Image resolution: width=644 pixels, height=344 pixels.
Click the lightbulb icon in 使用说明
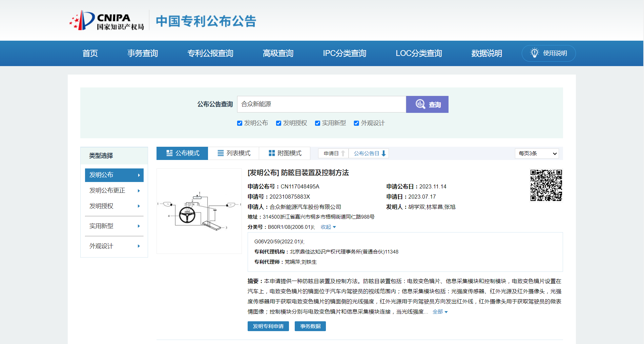coord(535,53)
